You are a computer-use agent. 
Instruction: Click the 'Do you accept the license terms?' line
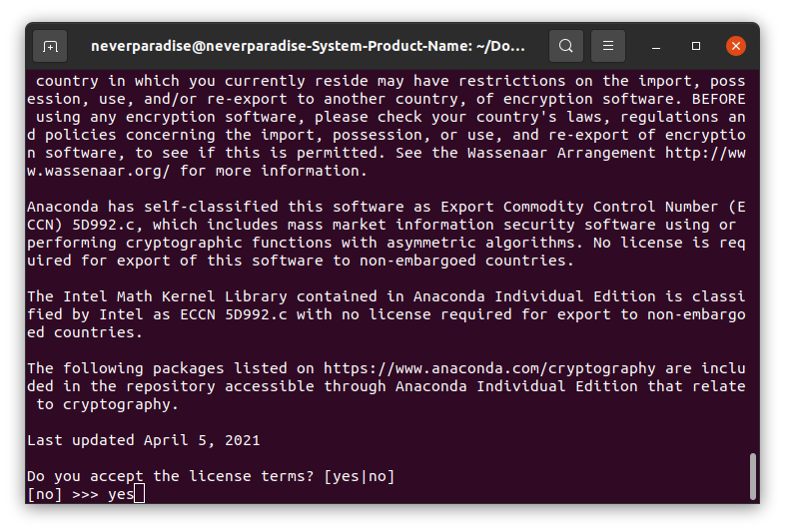click(211, 476)
